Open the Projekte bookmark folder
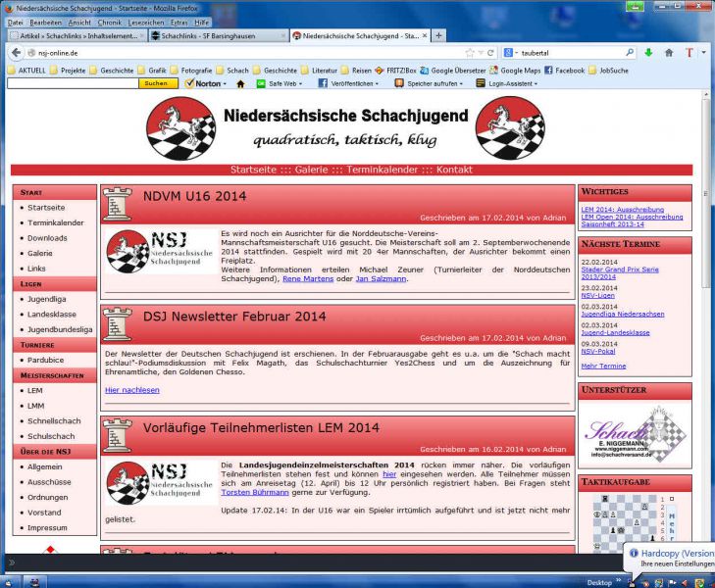 [x=68, y=71]
